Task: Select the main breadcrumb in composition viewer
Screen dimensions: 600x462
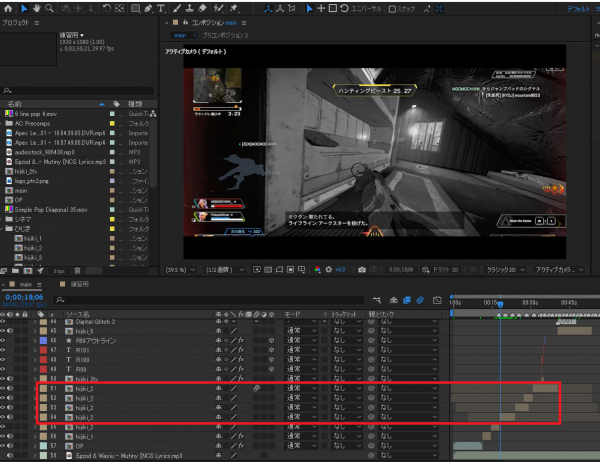Action: [180, 35]
